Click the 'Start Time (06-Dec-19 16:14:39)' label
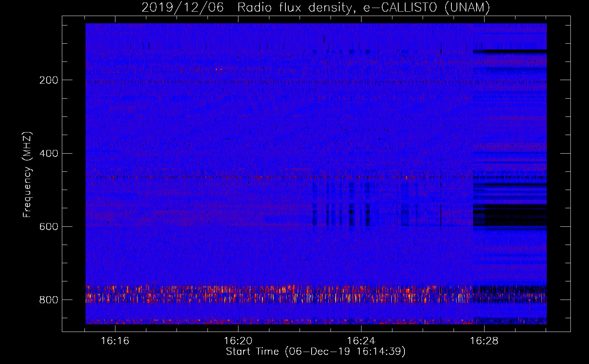The image size is (589, 364). pos(316,352)
